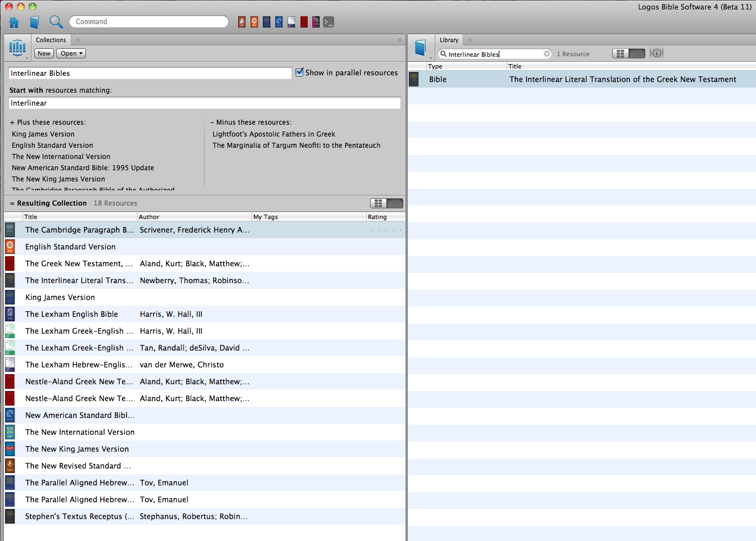The image size is (756, 541).
Task: Click The Lexham English Bible cover icon
Action: point(10,314)
